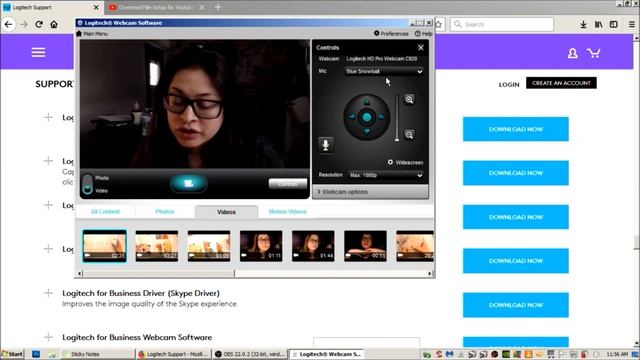Select the Videos tab
The height and width of the screenshot is (360, 640).
[x=226, y=212]
